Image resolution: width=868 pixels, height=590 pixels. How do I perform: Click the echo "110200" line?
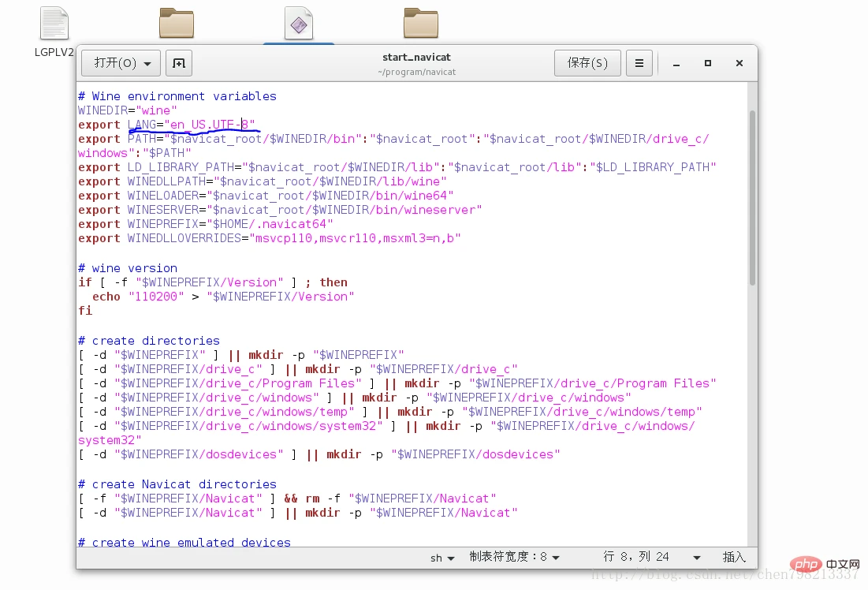tap(223, 297)
